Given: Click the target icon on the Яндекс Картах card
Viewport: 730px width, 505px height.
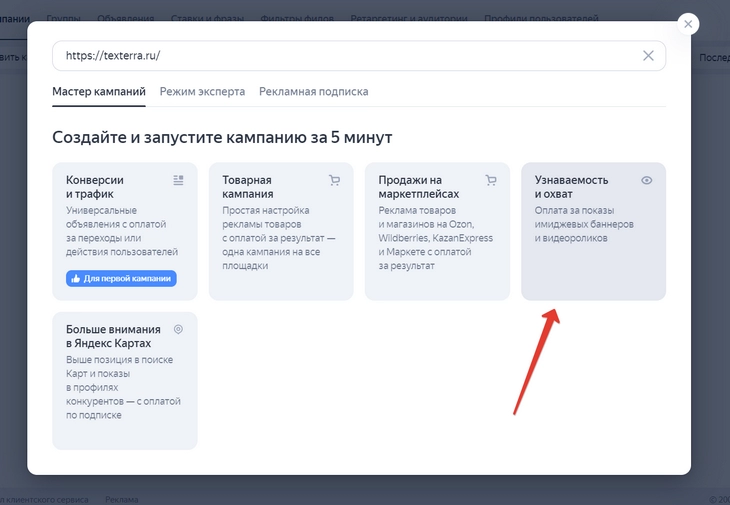Looking at the screenshot, I should point(178,329).
